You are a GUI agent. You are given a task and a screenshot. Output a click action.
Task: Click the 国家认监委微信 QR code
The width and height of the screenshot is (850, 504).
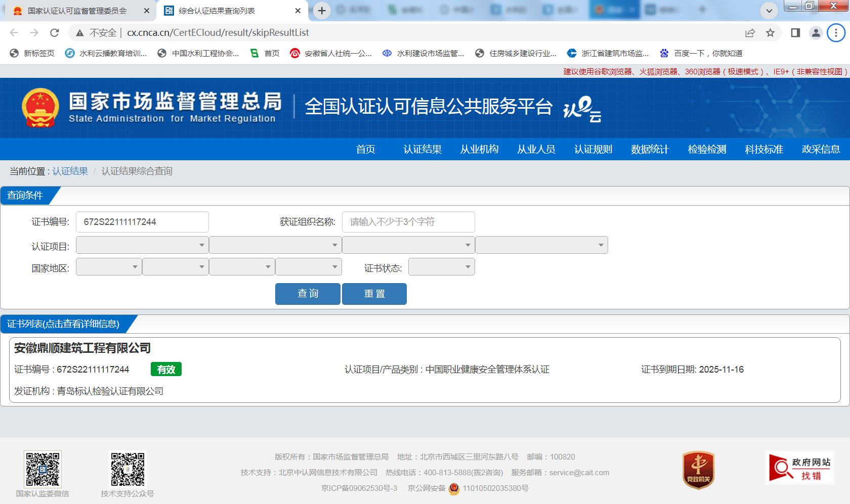[x=42, y=469]
